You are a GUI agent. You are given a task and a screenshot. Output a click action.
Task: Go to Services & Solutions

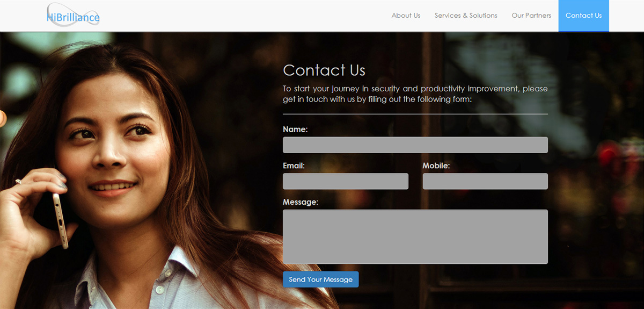point(466,16)
